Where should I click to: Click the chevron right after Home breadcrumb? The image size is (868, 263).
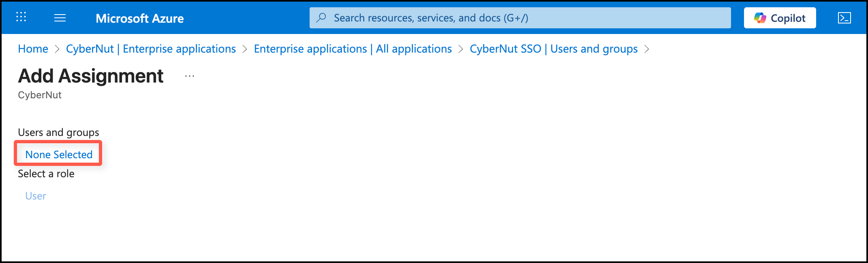57,49
